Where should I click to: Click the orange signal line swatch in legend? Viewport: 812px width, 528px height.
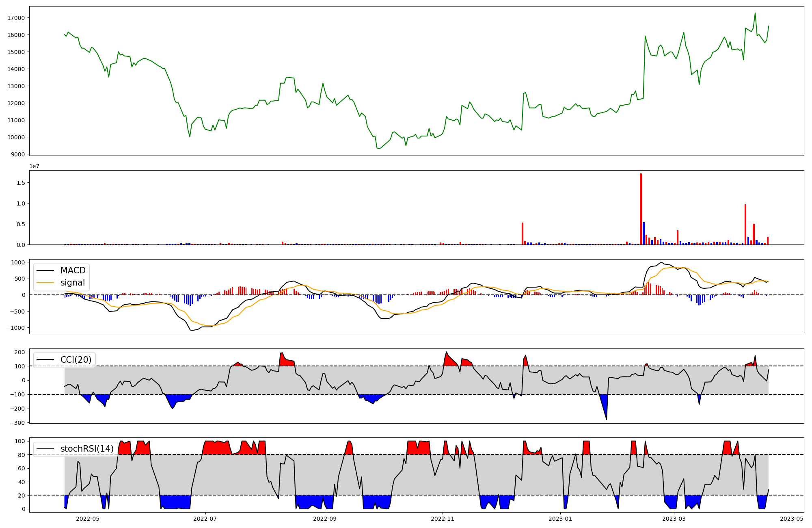click(x=45, y=283)
